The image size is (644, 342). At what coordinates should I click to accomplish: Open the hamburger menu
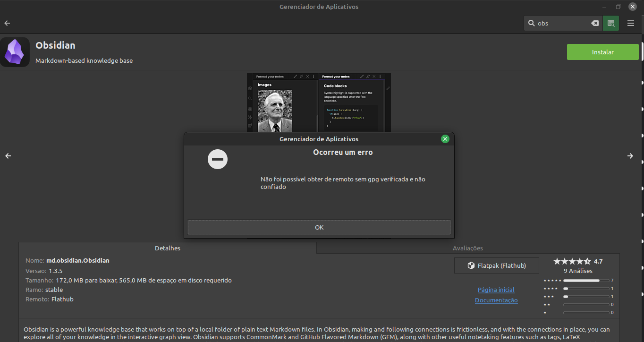coord(631,23)
